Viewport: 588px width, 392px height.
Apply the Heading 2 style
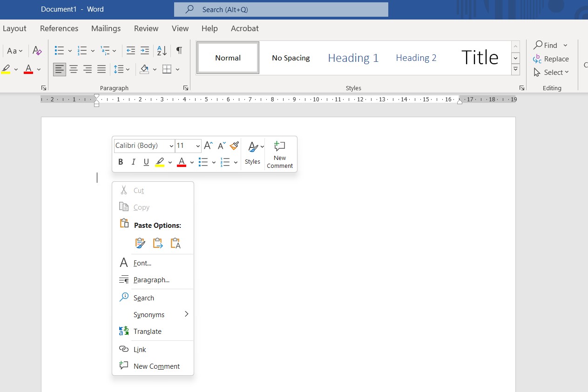click(416, 58)
